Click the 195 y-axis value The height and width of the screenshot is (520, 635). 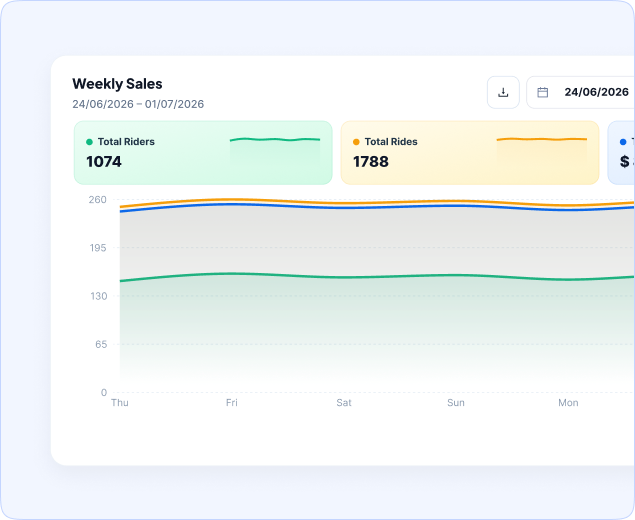[x=98, y=248]
